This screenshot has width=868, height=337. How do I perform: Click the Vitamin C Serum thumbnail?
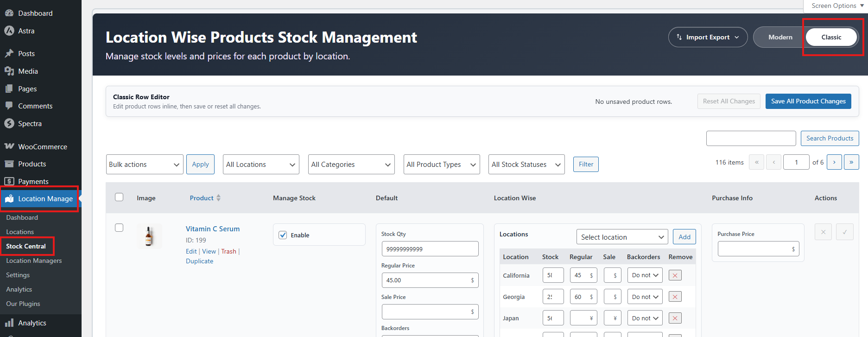pos(149,236)
